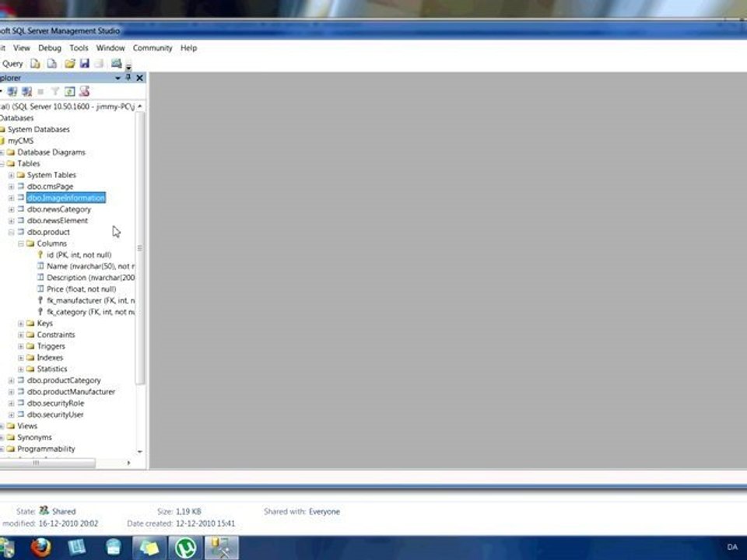The width and height of the screenshot is (747, 560).
Task: Select the fk_manufacturer foreign key column
Action: click(x=90, y=300)
